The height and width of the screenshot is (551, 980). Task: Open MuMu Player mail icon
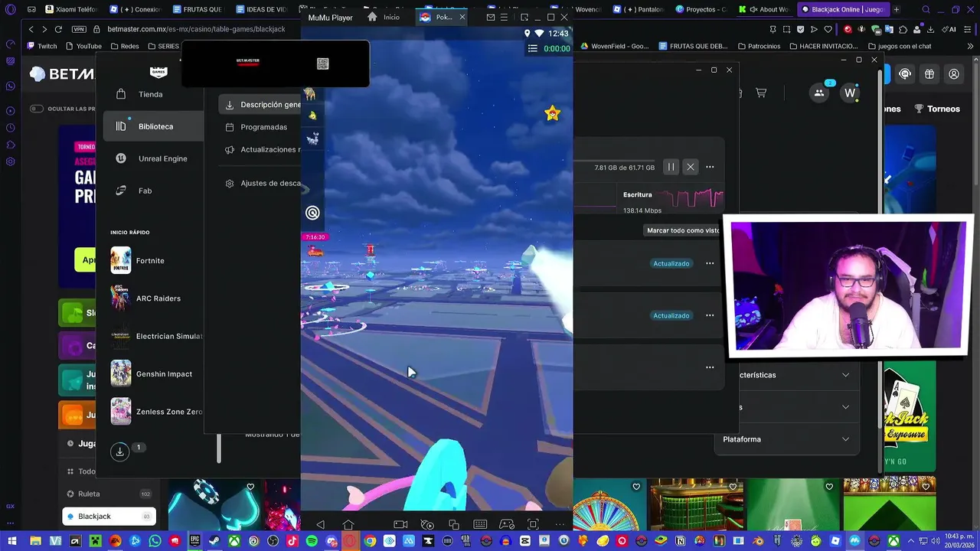click(x=491, y=17)
